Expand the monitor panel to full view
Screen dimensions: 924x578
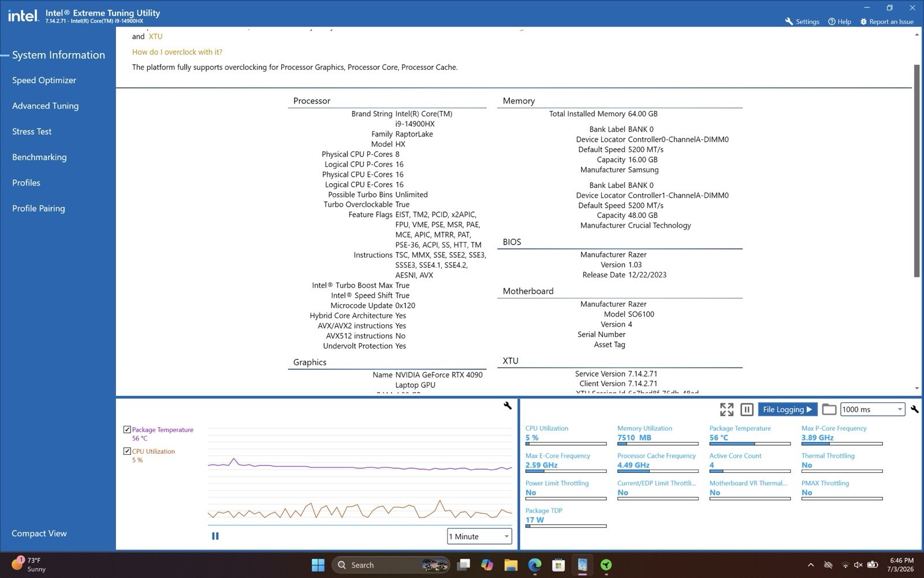coord(726,410)
